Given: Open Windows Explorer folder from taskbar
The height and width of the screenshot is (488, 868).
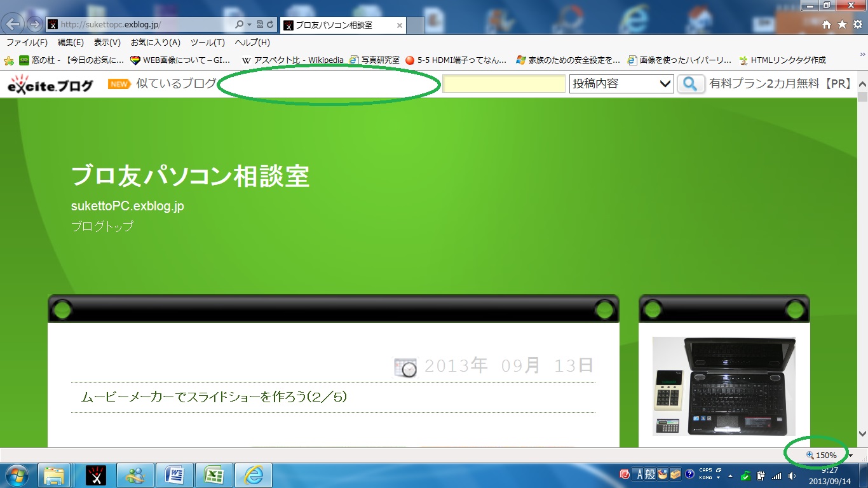Looking at the screenshot, I should [54, 475].
